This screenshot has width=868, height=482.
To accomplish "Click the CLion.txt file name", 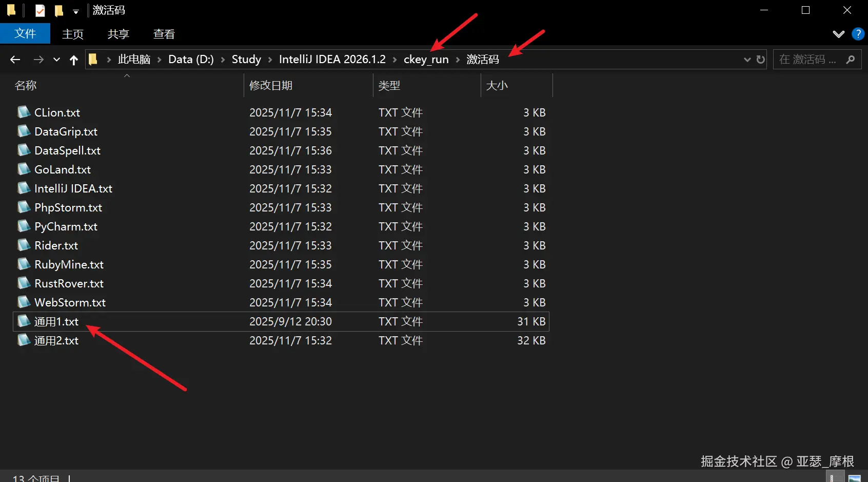I will click(57, 112).
